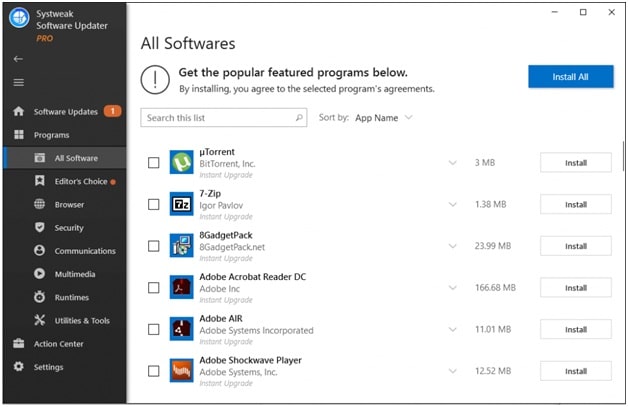
Task: Expand Adobe Acrobat Reader DC details chevron
Action: (x=453, y=288)
